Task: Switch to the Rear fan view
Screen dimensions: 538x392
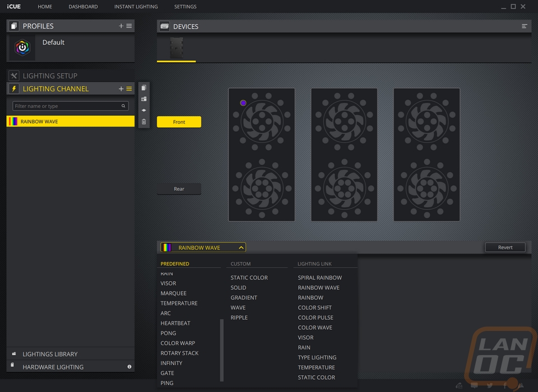Action: (179, 189)
